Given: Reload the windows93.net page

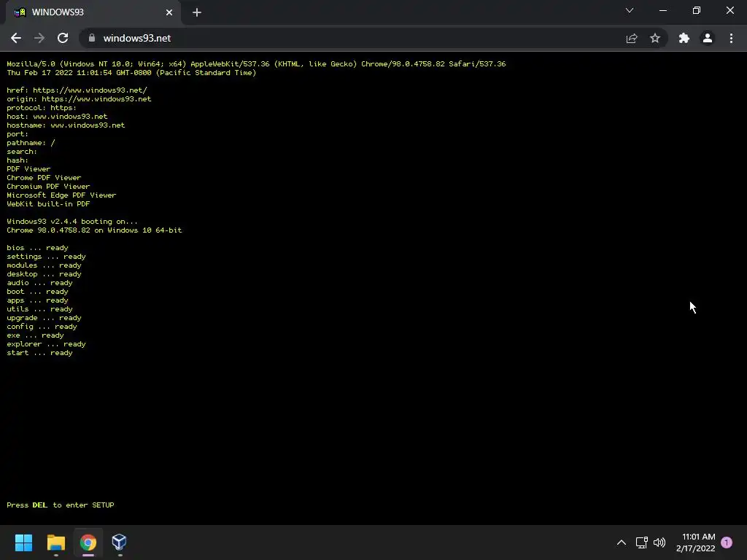Looking at the screenshot, I should [x=63, y=38].
